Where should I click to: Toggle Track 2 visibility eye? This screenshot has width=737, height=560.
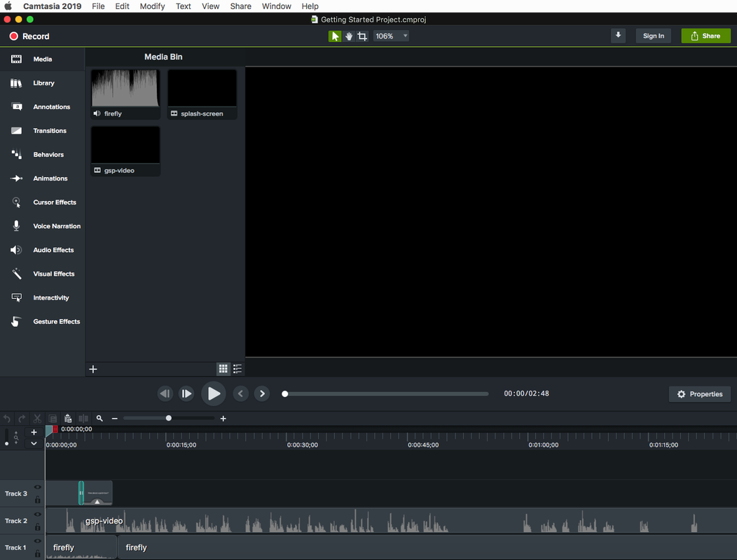click(38, 514)
